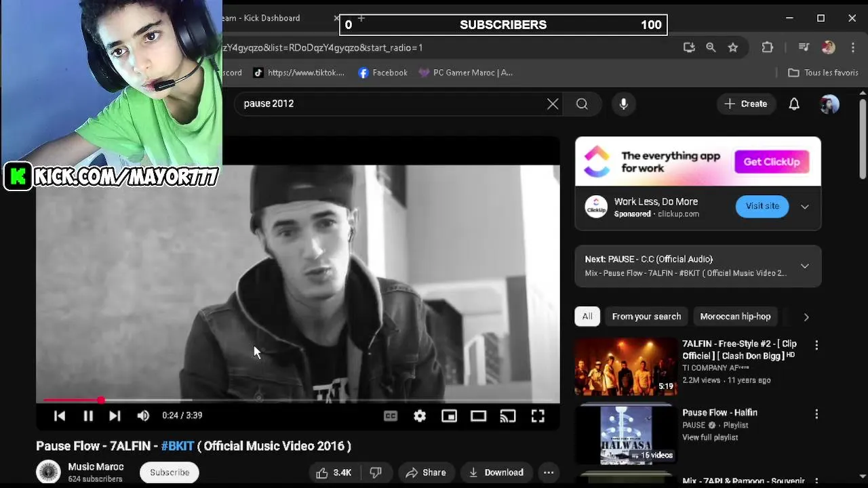Open PC Gamer Maroc bookmark
The width and height of the screenshot is (868, 488).
tap(466, 73)
